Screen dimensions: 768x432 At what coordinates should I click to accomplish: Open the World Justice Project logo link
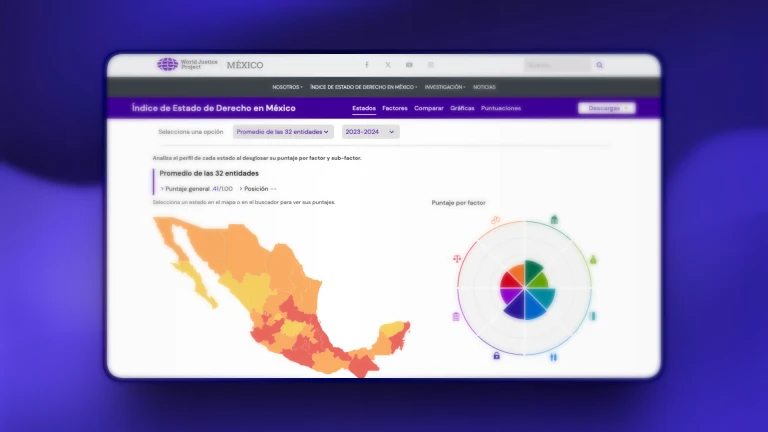click(x=187, y=64)
